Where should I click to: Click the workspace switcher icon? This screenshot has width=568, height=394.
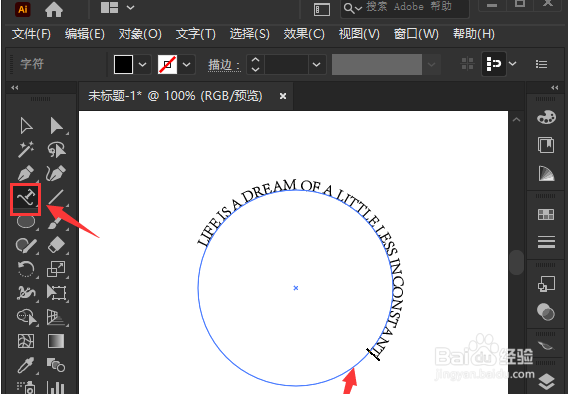pyautogui.click(x=322, y=9)
